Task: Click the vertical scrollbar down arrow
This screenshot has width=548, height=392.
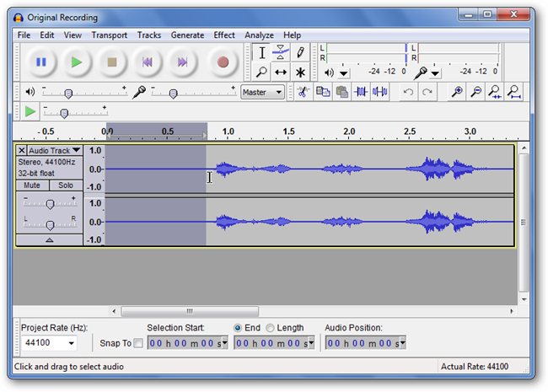Action: coord(524,299)
